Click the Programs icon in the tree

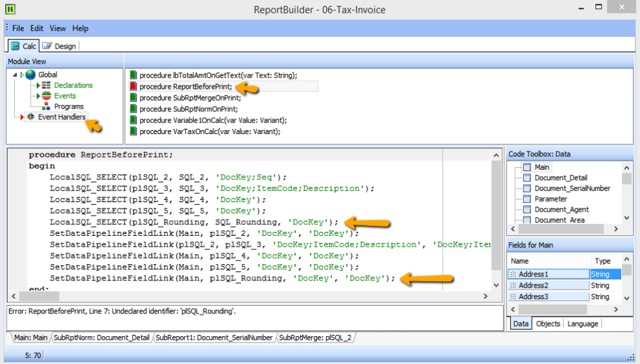pyautogui.click(x=46, y=106)
